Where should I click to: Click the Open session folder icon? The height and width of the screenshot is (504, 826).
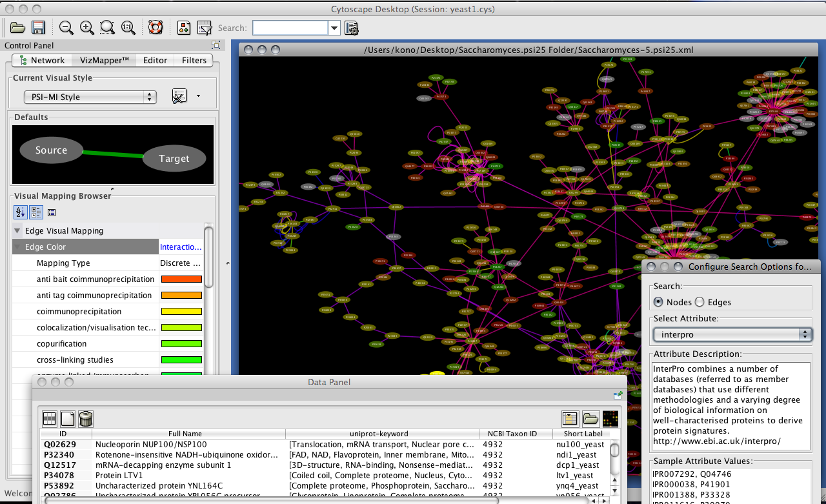17,28
